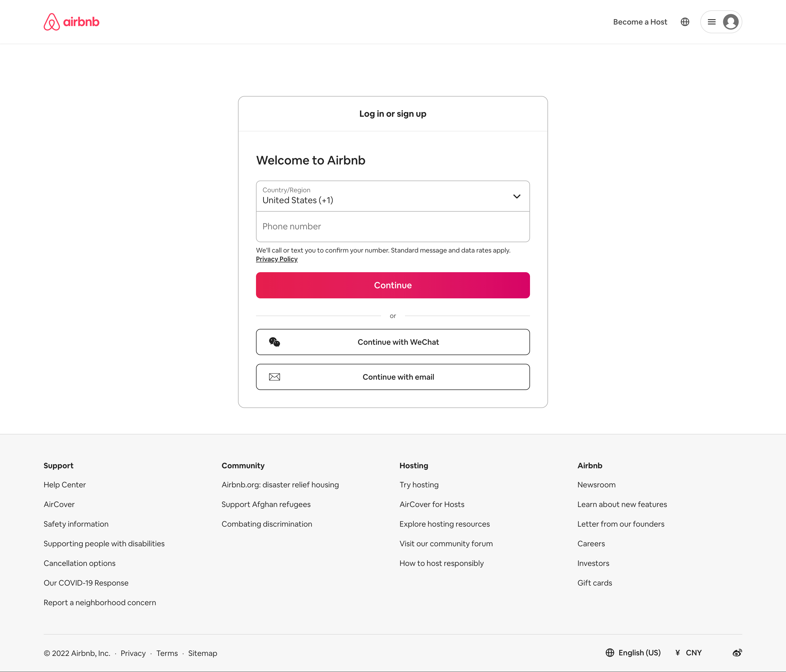Open Learn about new features
The height and width of the screenshot is (672, 786).
coord(622,505)
